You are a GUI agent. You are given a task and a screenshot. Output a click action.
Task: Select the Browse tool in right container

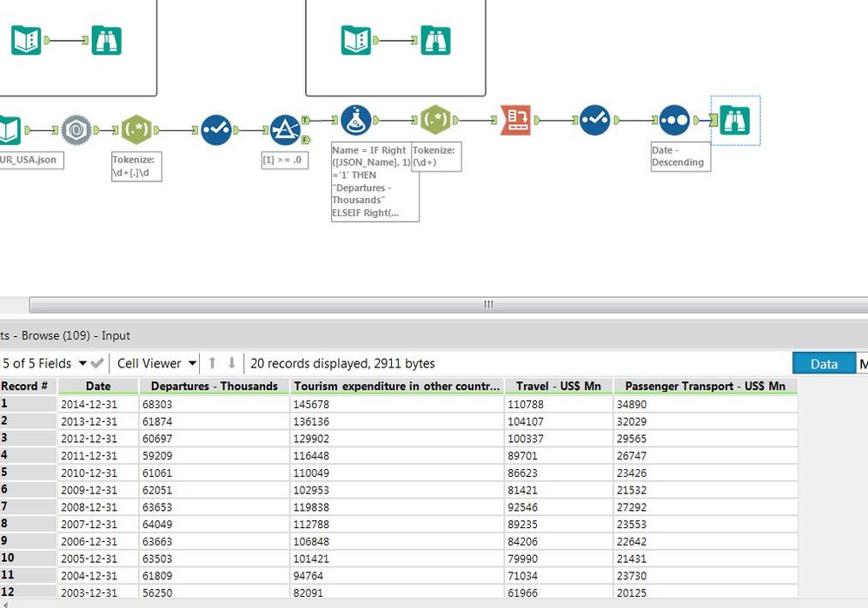pyautogui.click(x=435, y=40)
